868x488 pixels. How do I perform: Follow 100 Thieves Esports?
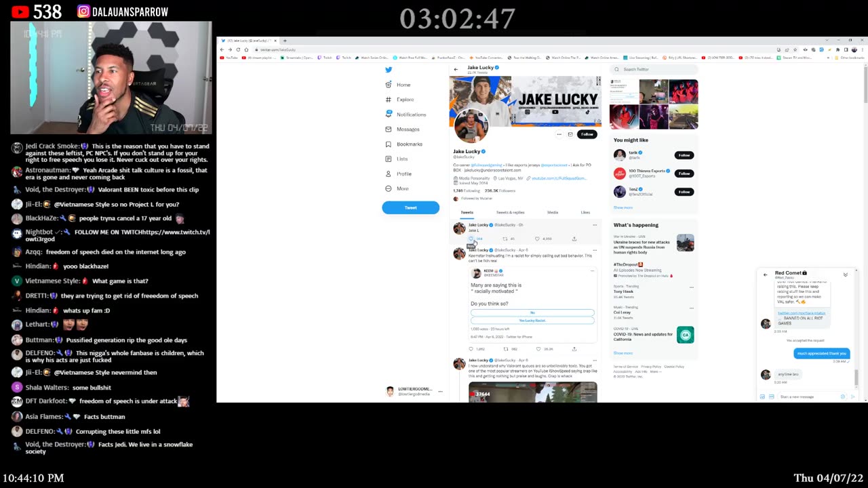tap(684, 174)
